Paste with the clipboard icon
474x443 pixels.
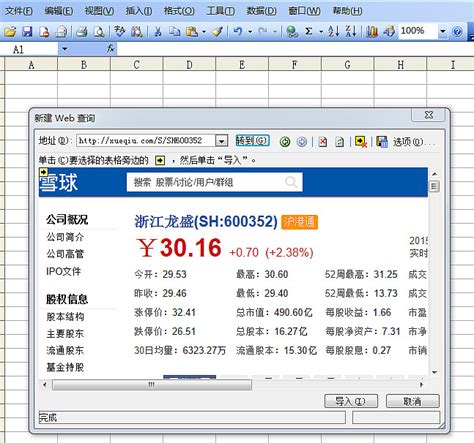[192, 32]
